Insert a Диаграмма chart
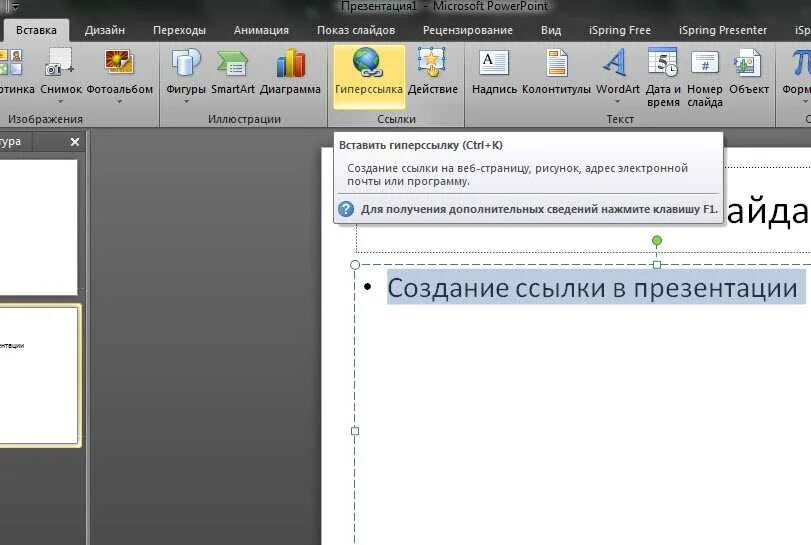Viewport: 811px width, 545px height. [290, 71]
